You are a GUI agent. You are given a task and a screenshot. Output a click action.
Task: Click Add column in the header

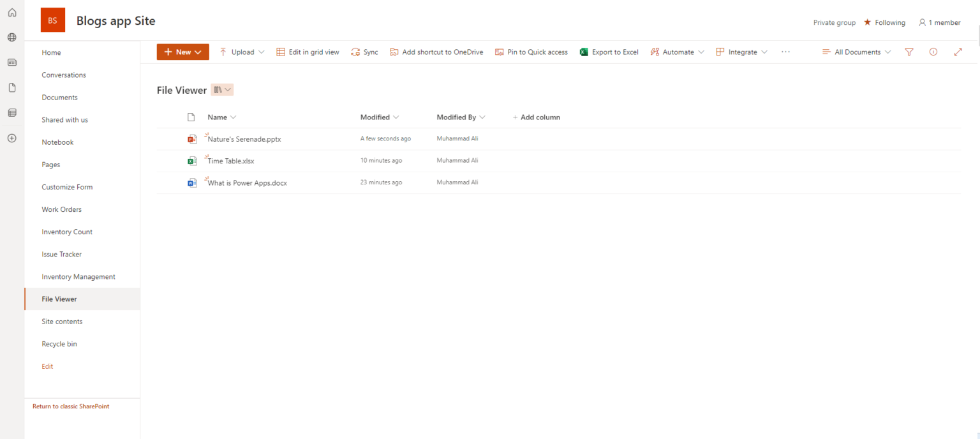[x=537, y=117]
